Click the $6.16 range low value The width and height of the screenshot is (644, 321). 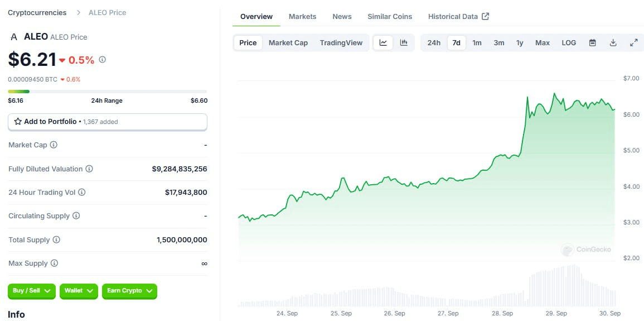[x=16, y=100]
